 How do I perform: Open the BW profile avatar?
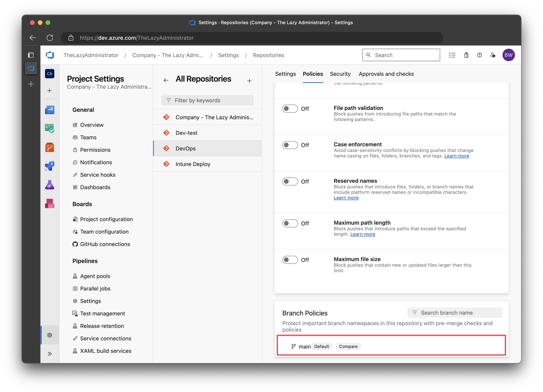tap(508, 55)
